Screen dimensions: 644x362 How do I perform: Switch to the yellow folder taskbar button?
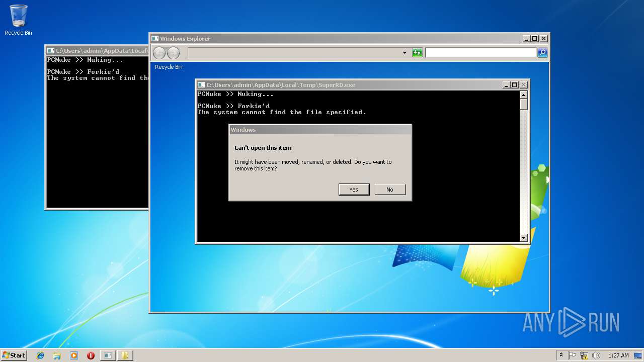coord(125,355)
